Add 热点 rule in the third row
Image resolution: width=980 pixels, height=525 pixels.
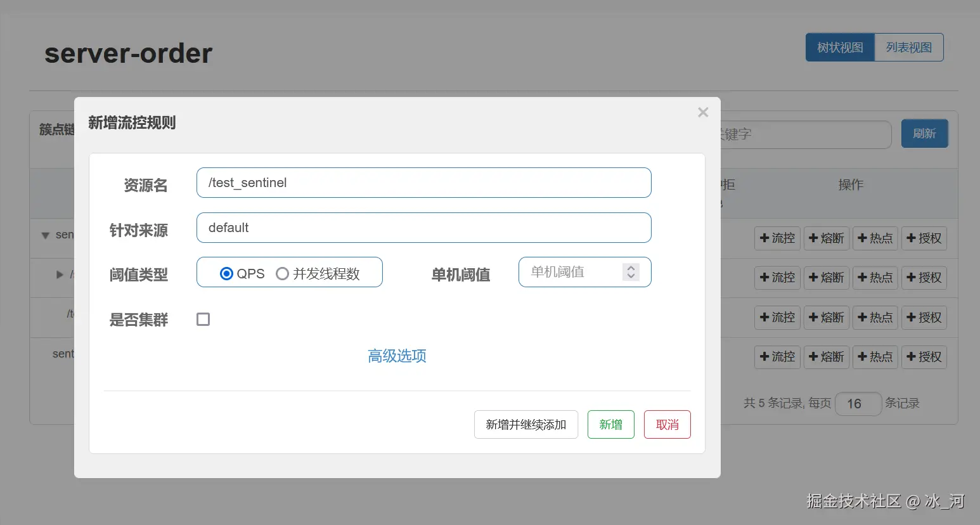pos(875,318)
